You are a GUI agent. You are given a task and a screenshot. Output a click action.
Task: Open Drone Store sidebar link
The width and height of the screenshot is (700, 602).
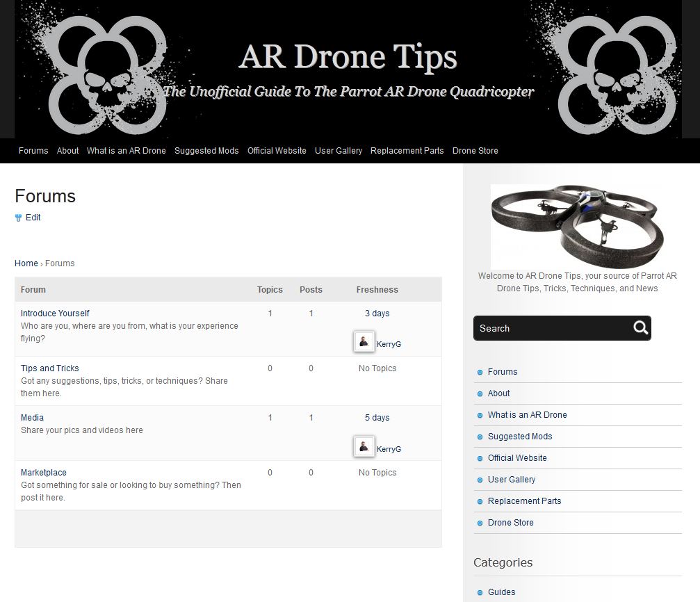(511, 523)
